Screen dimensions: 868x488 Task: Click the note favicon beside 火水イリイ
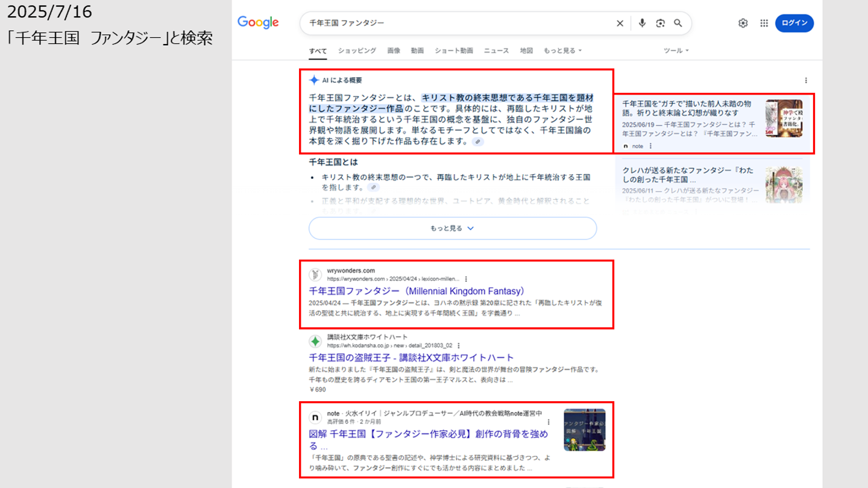[315, 418]
